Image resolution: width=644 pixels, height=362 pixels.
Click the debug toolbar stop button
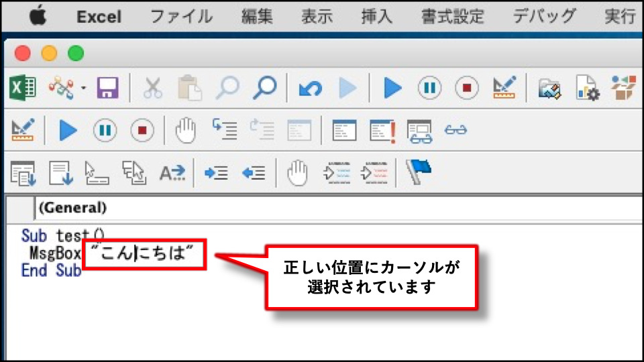(142, 130)
